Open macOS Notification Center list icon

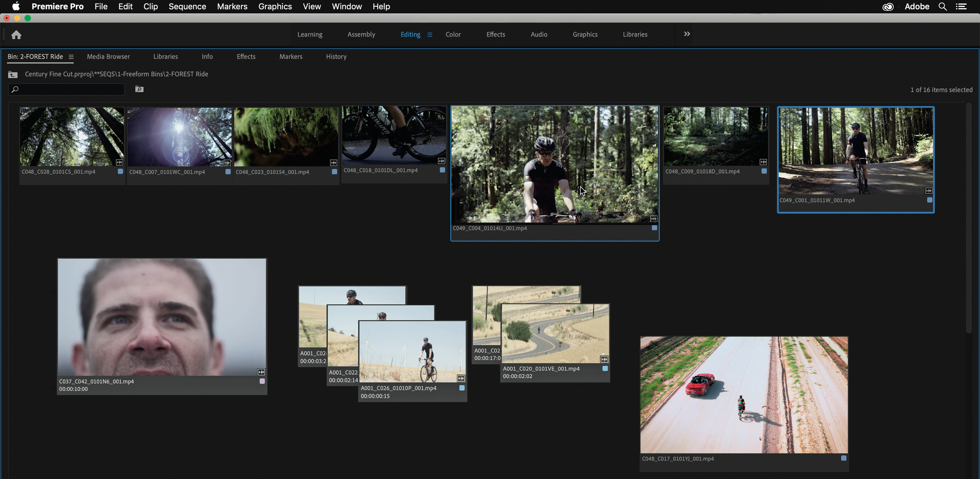(961, 6)
